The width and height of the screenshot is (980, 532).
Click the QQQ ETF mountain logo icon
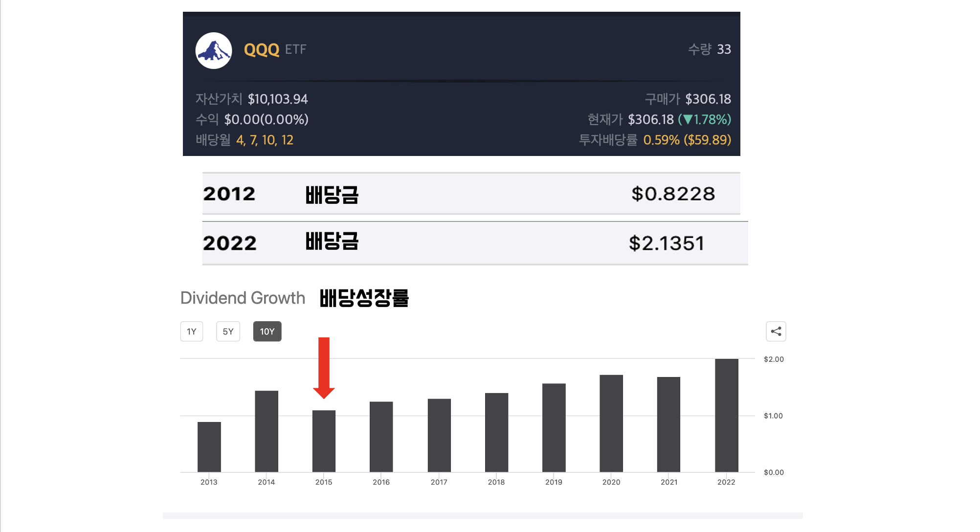[x=214, y=50]
